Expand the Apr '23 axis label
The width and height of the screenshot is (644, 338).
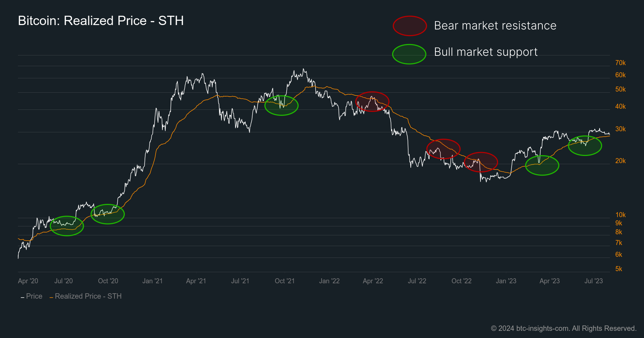[x=550, y=281]
